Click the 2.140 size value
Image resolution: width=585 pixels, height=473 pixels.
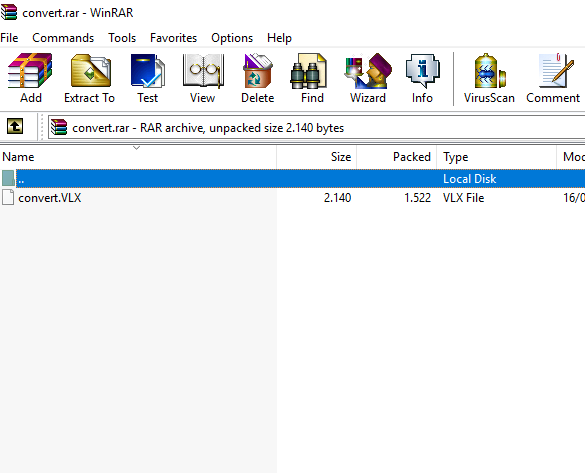pos(337,198)
